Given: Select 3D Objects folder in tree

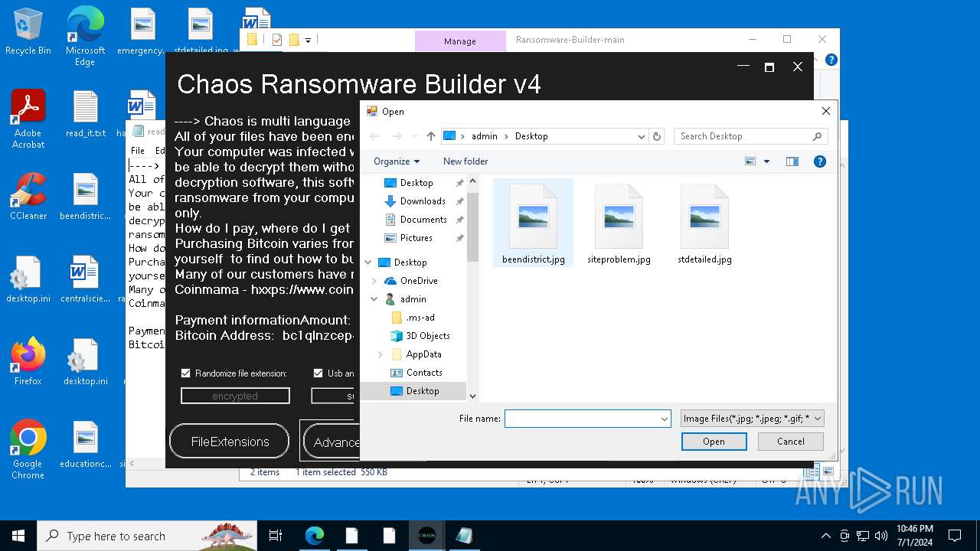Looking at the screenshot, I should coord(428,336).
